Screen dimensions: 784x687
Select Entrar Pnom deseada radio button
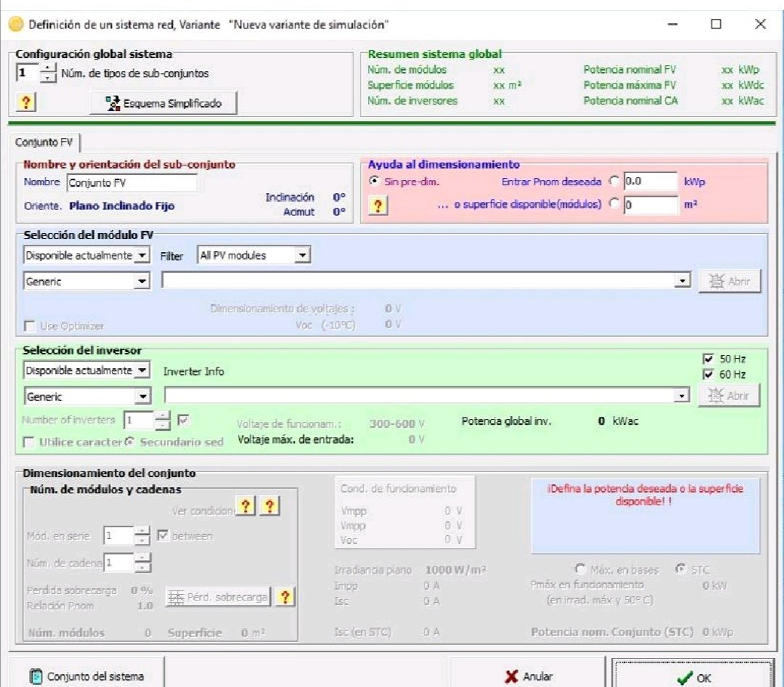click(614, 181)
